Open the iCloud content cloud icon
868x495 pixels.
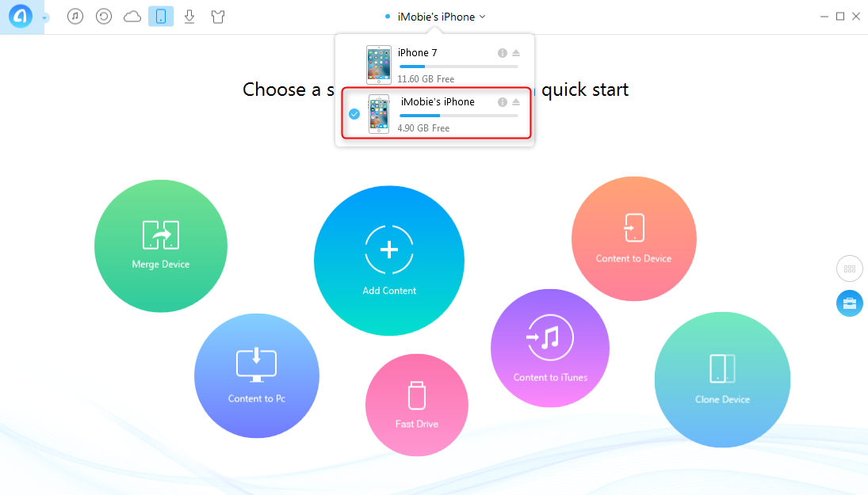132,17
